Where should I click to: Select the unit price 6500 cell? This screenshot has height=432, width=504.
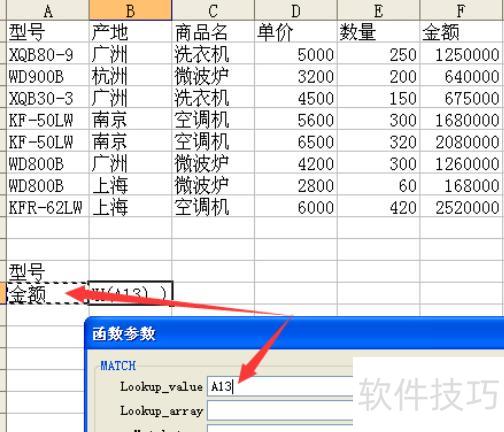pyautogui.click(x=296, y=141)
